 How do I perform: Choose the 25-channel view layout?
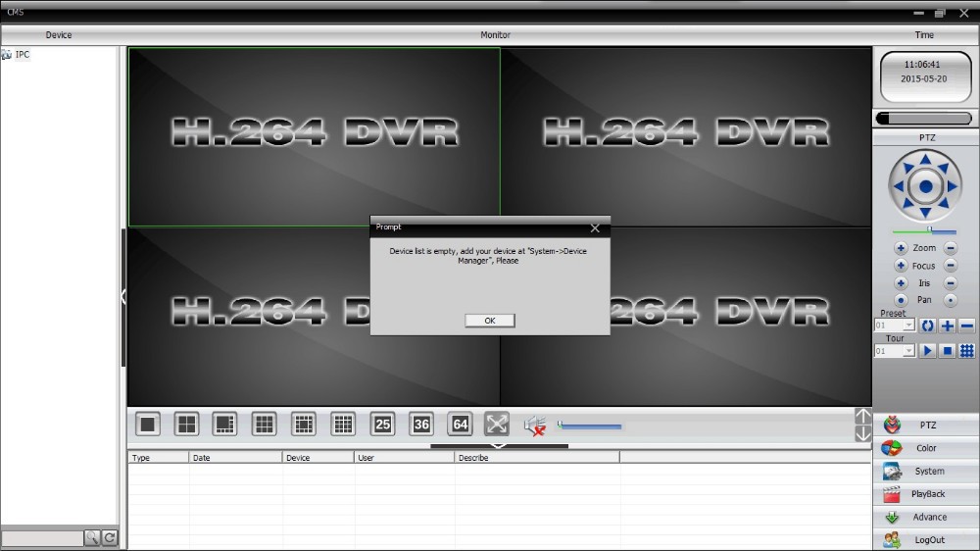click(382, 424)
